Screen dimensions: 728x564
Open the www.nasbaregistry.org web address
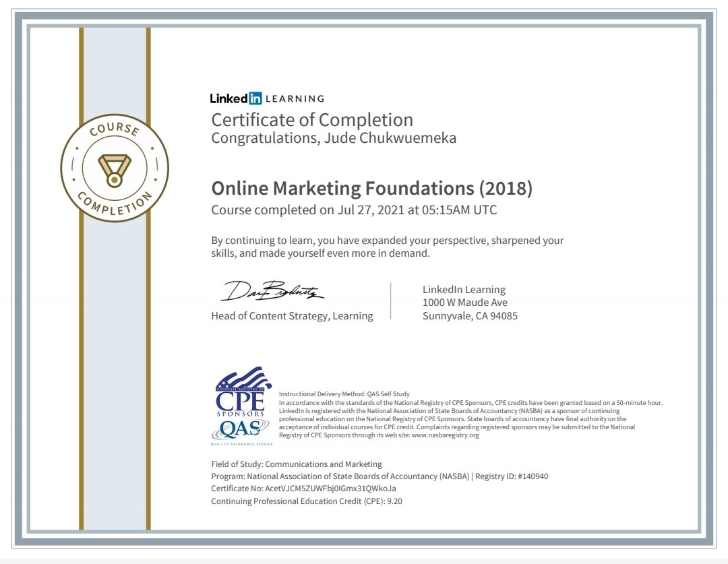point(446,435)
